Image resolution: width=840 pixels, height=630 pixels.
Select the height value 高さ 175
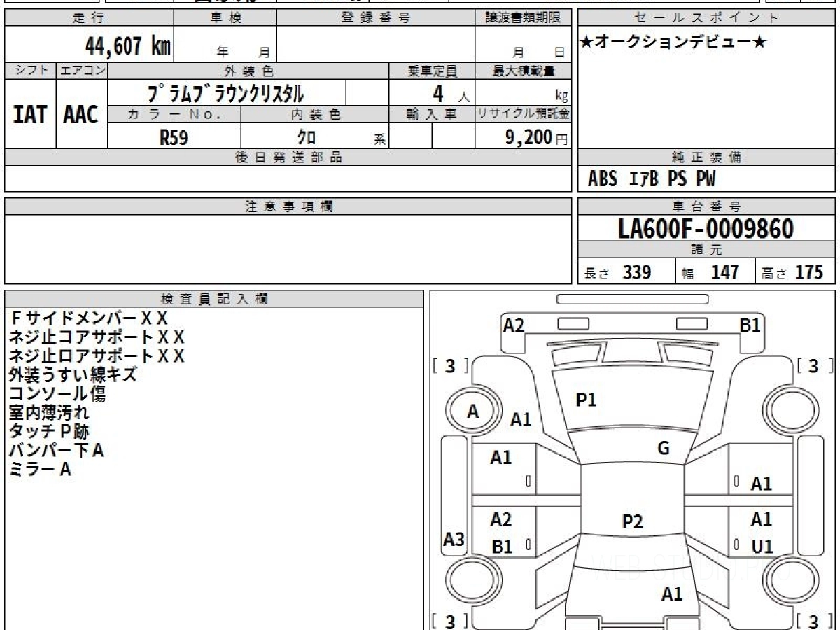pyautogui.click(x=792, y=272)
